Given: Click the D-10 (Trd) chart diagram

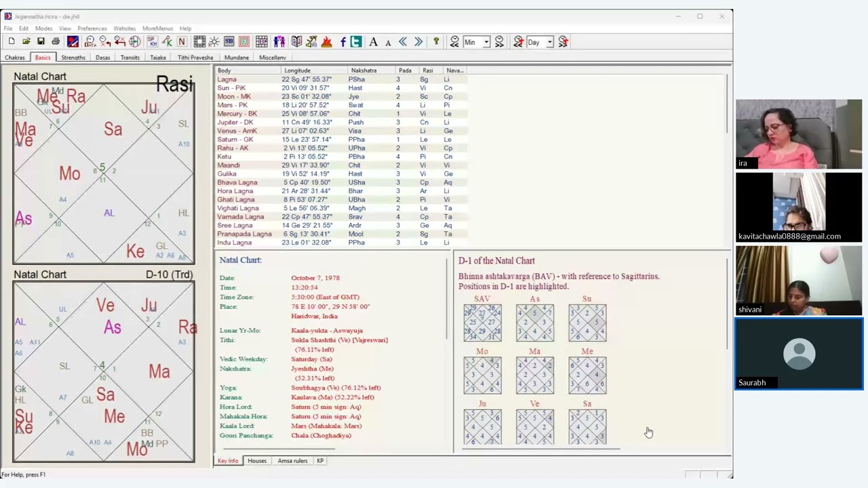Looking at the screenshot, I should 104,372.
